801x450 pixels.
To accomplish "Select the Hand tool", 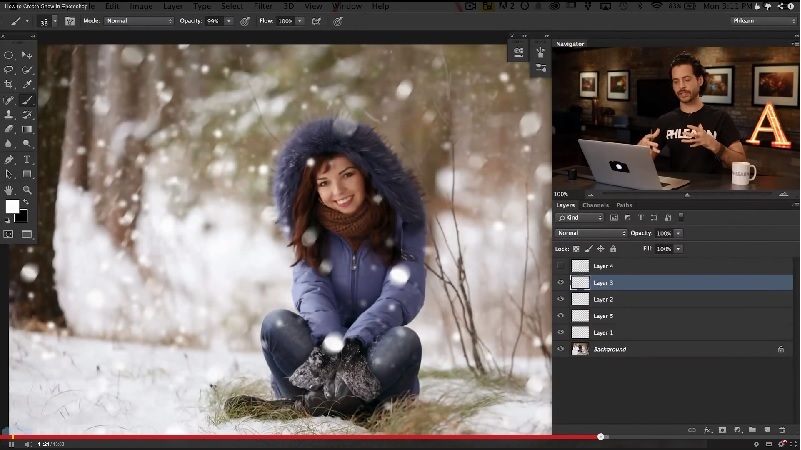I will [9, 190].
